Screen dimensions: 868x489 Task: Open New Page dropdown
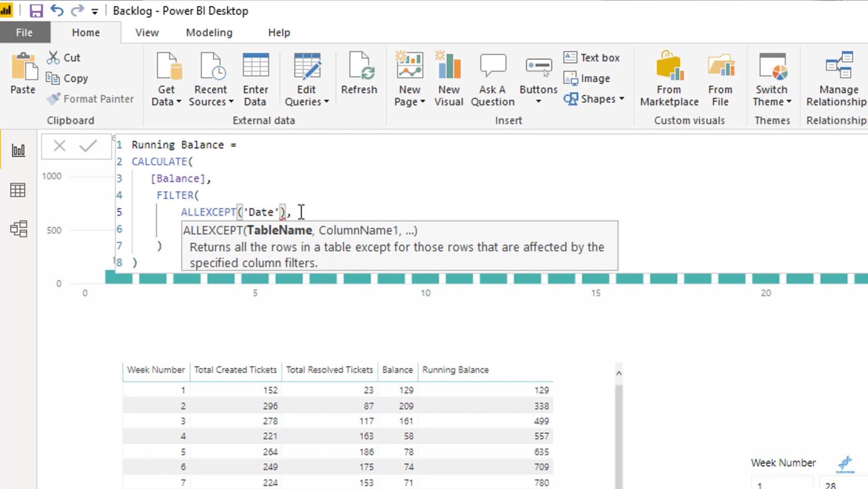pos(409,79)
